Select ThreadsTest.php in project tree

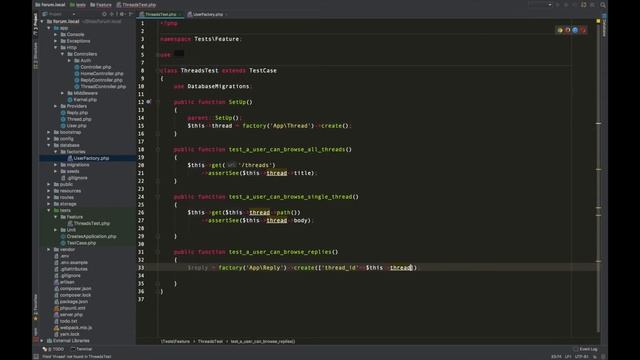tap(91, 223)
